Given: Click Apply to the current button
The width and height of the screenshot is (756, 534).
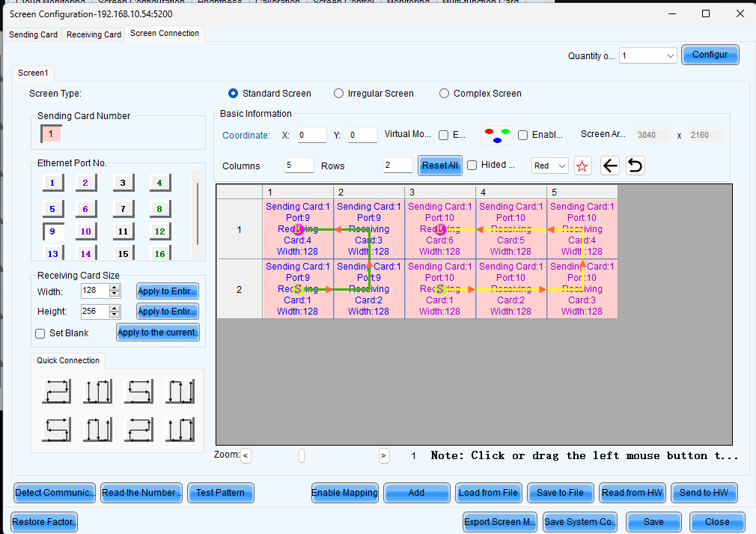Looking at the screenshot, I should [x=158, y=333].
